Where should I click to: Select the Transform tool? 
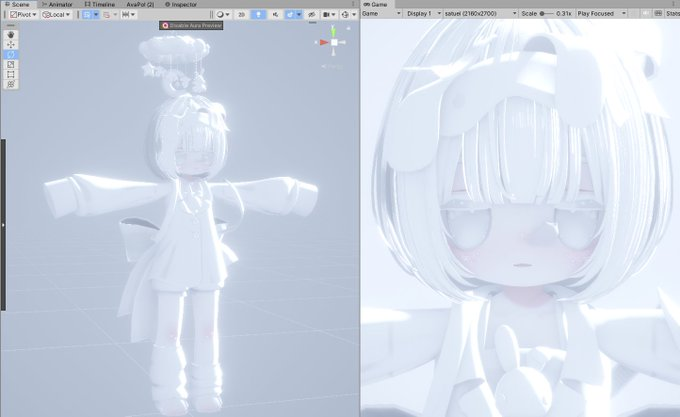11,85
